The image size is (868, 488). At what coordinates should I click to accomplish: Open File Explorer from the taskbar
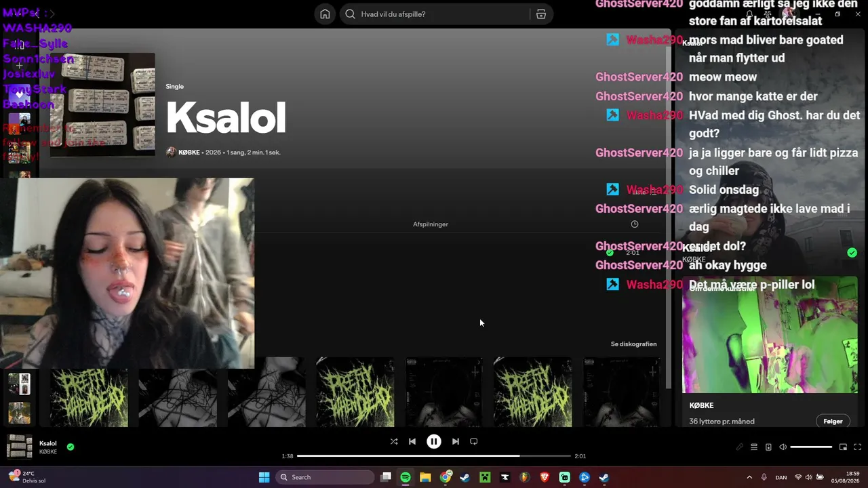(425, 477)
